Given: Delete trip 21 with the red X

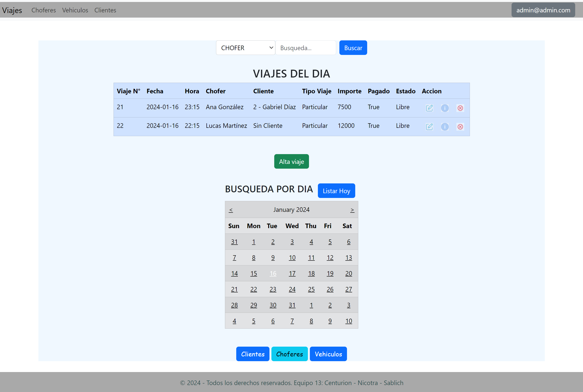Looking at the screenshot, I should (x=460, y=108).
